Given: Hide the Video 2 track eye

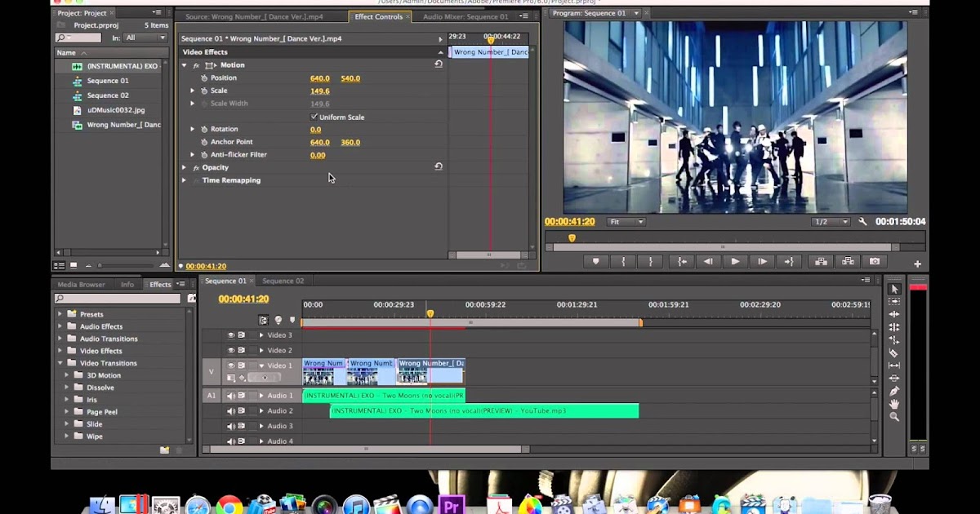Looking at the screenshot, I should [x=231, y=350].
